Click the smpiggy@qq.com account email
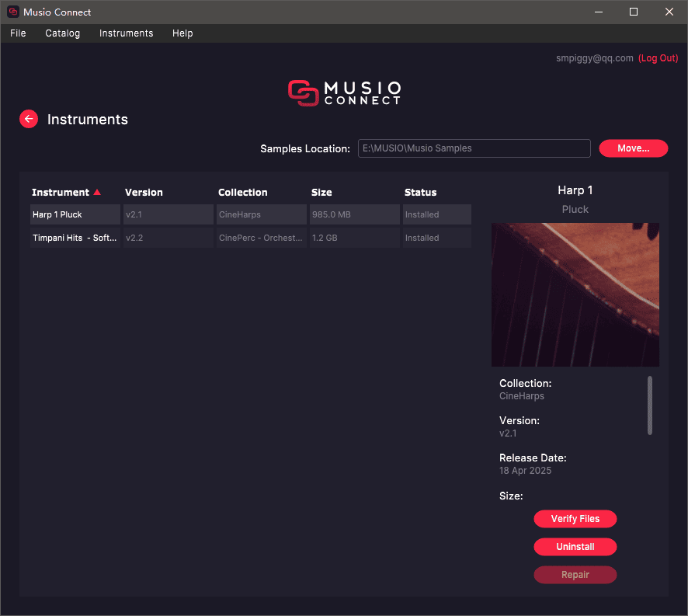The width and height of the screenshot is (688, 616). (x=595, y=58)
